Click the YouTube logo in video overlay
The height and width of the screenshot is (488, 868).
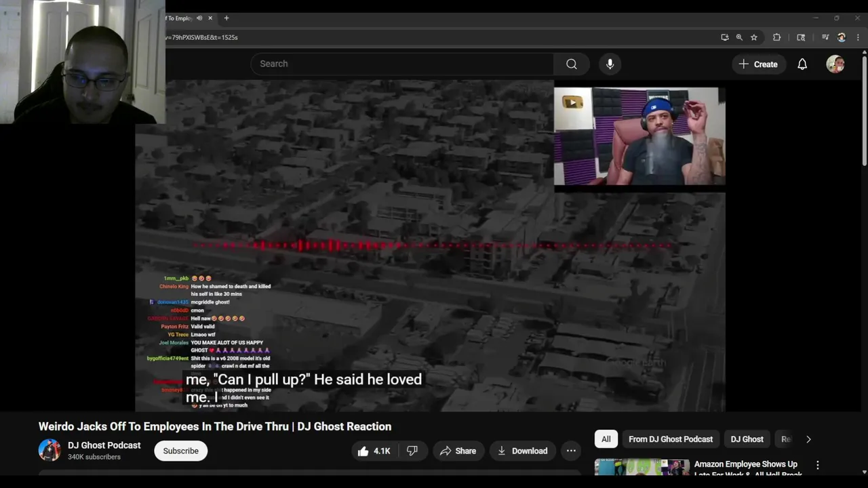pyautogui.click(x=572, y=103)
